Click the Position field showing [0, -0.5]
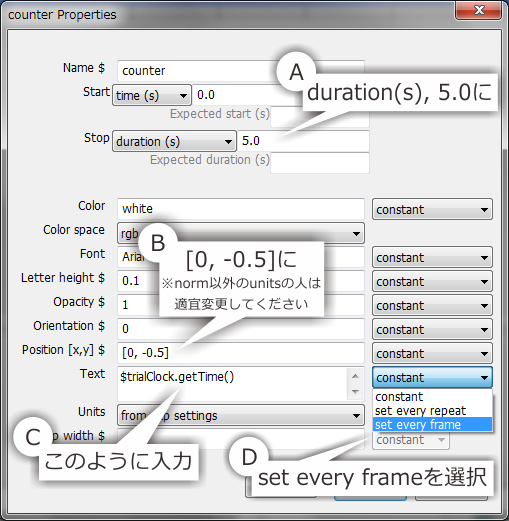 241,353
